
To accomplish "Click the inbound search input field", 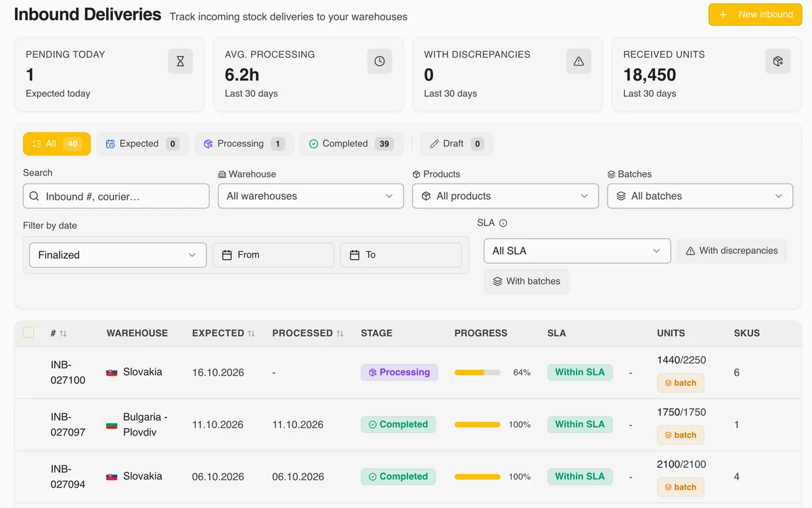I will 116,196.
